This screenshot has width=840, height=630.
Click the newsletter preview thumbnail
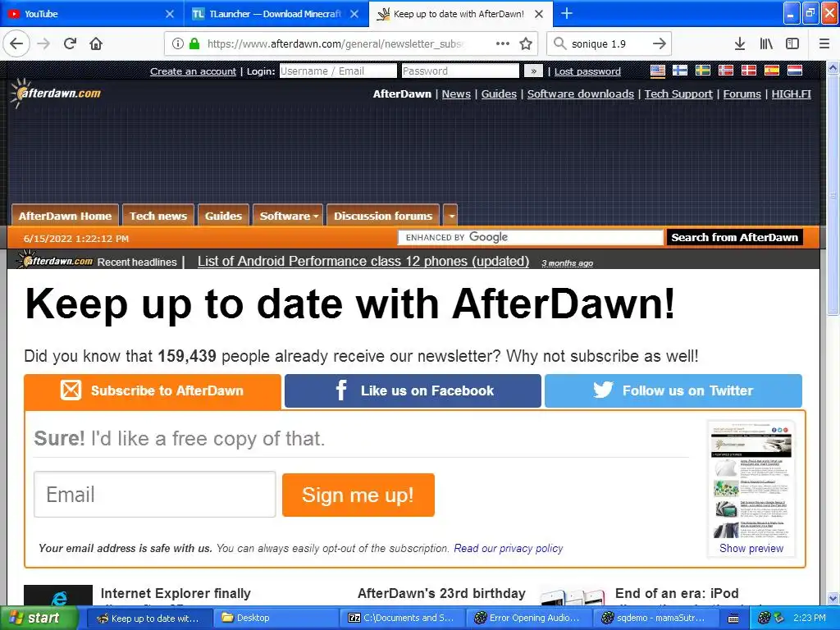click(x=751, y=481)
